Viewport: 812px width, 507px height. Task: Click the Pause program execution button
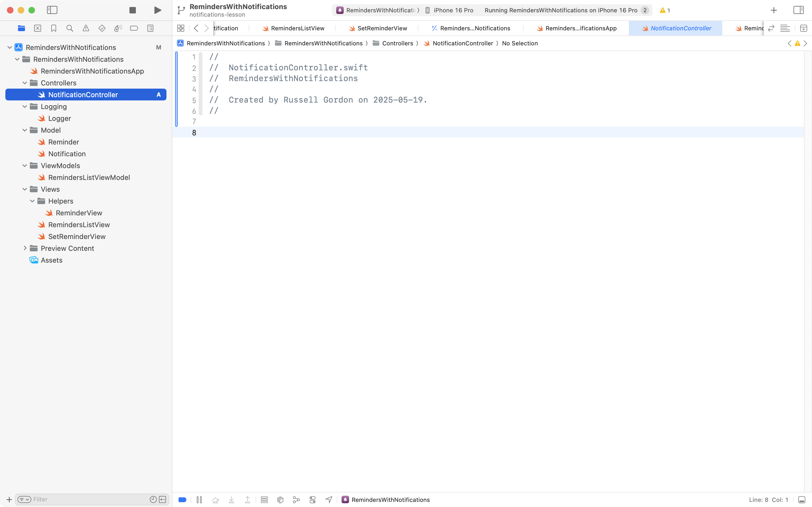(199, 500)
